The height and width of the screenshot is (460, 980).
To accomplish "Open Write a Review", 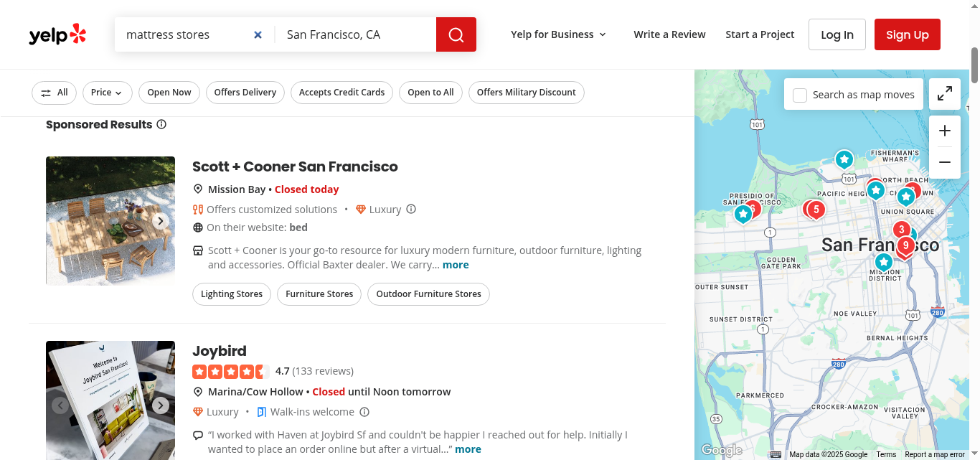I will pyautogui.click(x=669, y=34).
